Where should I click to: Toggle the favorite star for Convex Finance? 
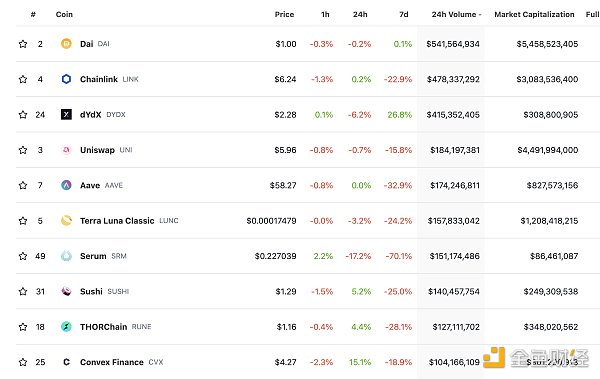(23, 362)
